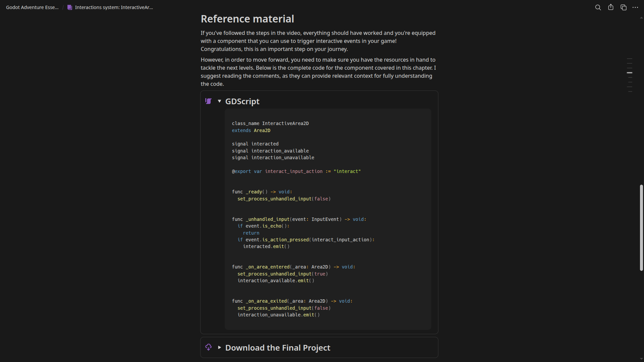Click the interacted.emit() line

[x=266, y=246]
